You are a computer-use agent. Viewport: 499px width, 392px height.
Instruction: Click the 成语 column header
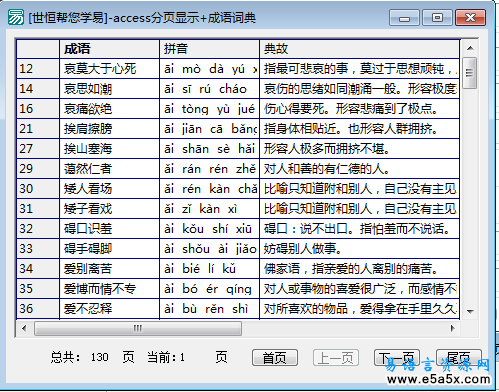(x=109, y=49)
